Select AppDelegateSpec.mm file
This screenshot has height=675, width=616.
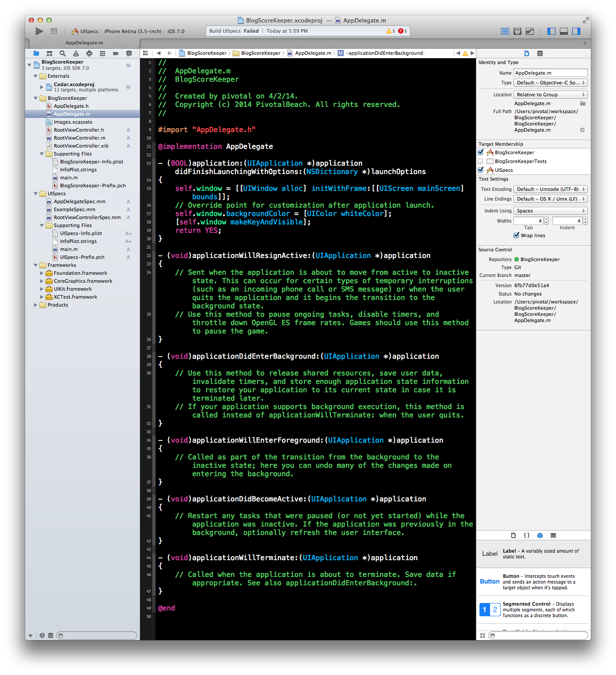(80, 201)
